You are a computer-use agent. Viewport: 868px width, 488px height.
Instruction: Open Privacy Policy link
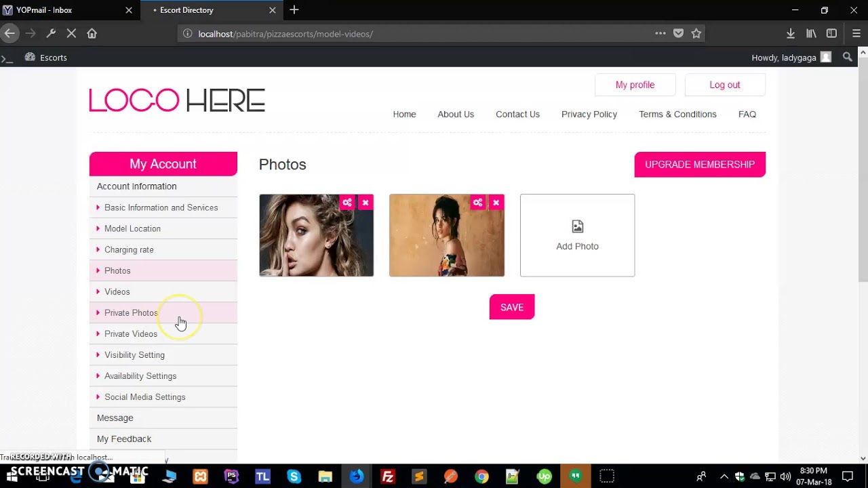pos(589,114)
